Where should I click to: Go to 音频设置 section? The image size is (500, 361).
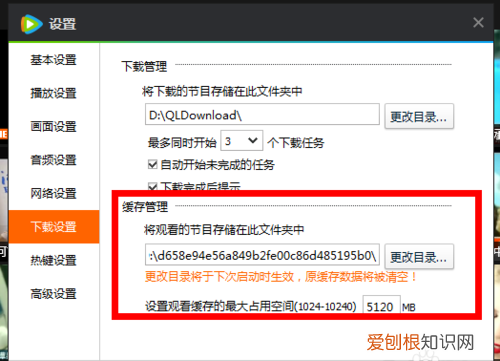pyautogui.click(x=54, y=160)
